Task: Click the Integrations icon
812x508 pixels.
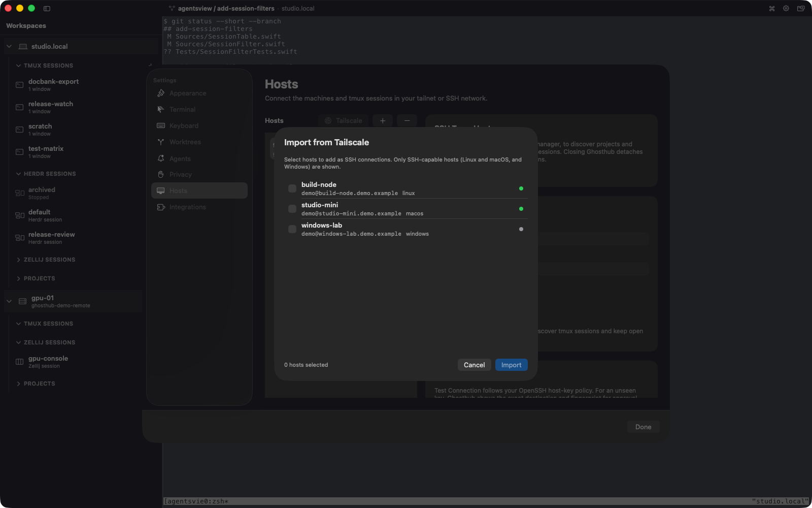Action: (161, 207)
